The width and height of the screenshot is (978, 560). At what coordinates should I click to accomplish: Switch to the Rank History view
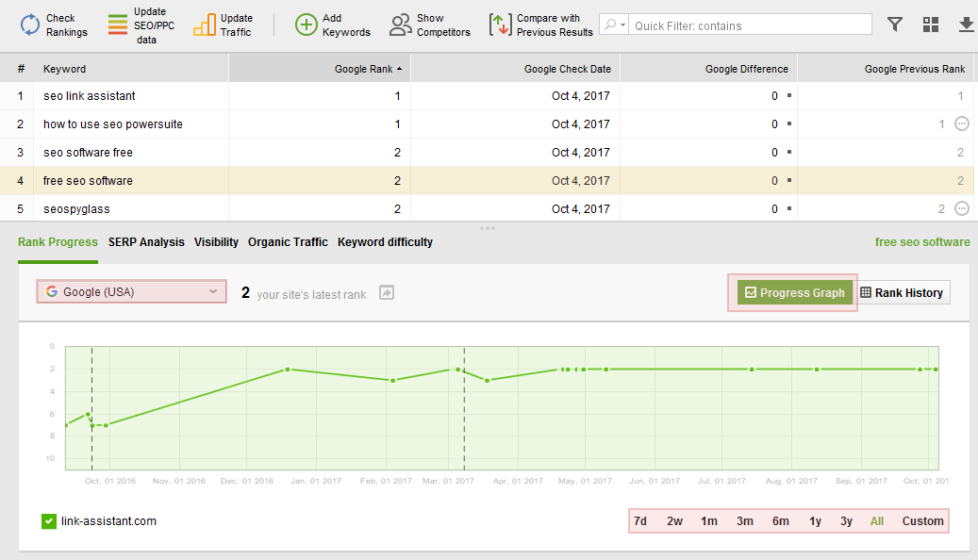(x=902, y=292)
